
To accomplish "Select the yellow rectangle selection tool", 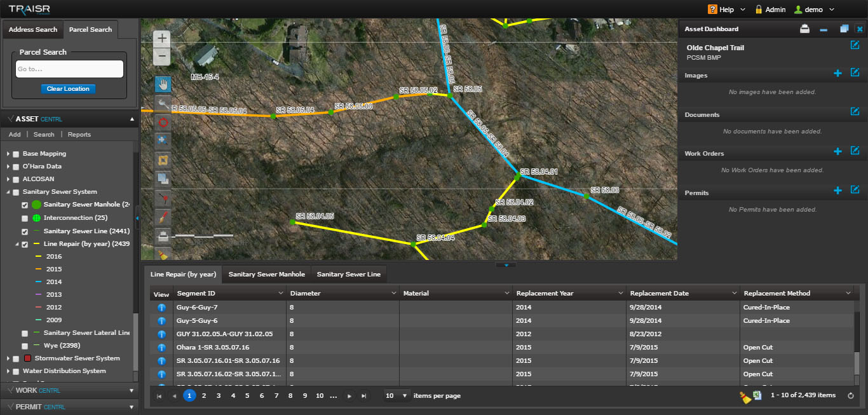I will coord(163,160).
